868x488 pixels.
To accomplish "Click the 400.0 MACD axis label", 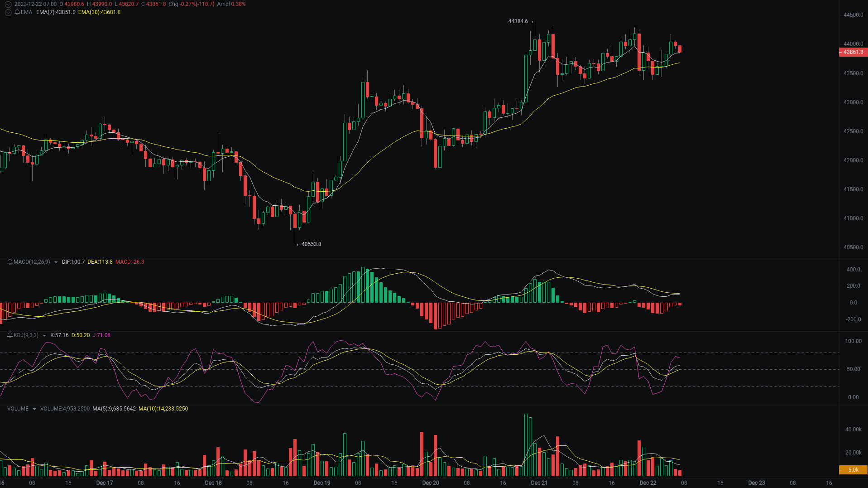I will [x=853, y=270].
